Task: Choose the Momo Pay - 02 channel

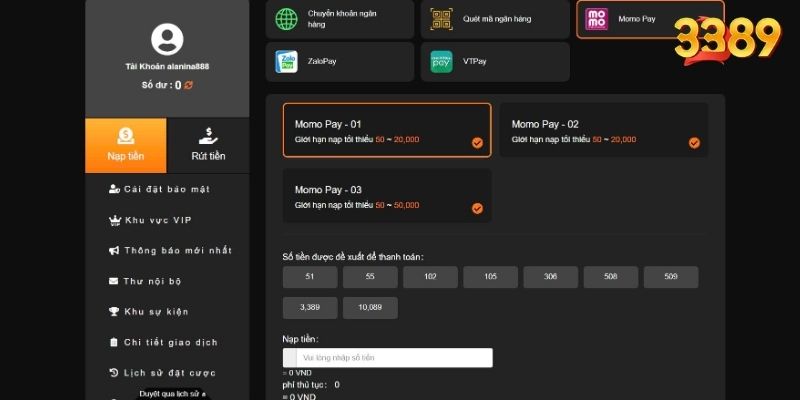Action: point(604,130)
